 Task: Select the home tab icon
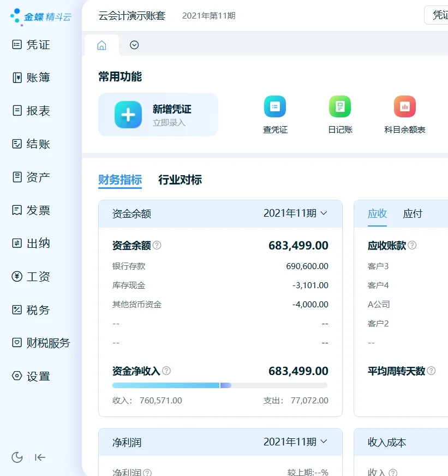(101, 45)
